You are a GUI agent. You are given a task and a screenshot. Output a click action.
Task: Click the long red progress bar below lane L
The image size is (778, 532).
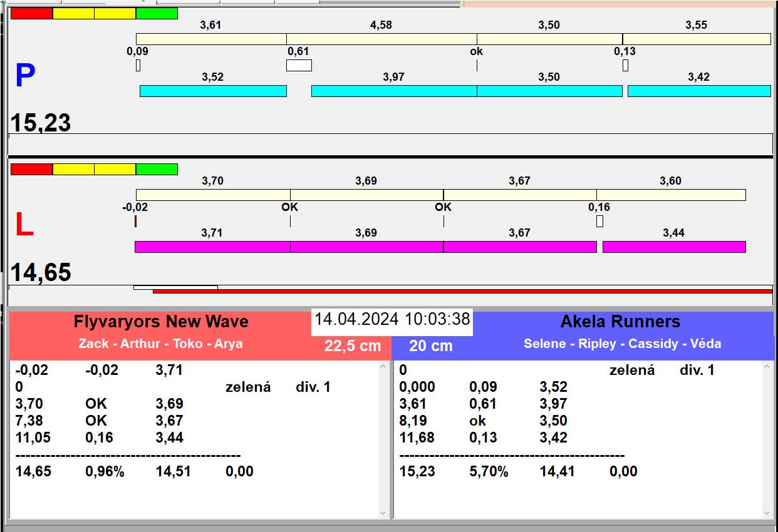coord(462,291)
